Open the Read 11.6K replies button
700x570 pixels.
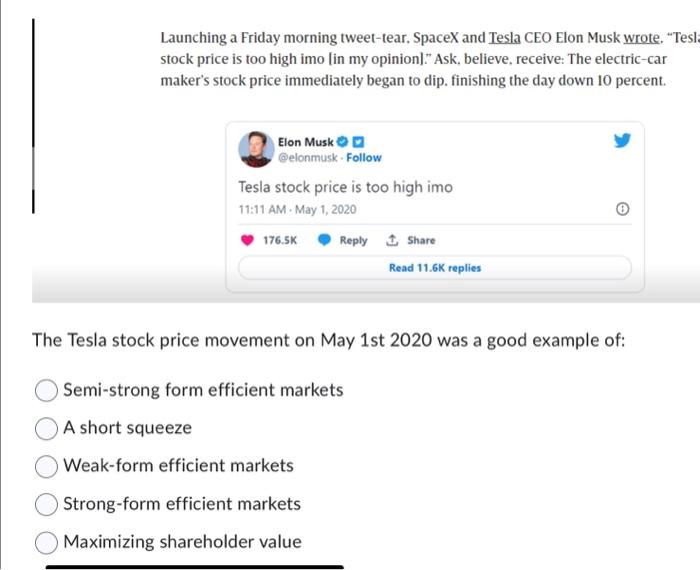point(435,268)
